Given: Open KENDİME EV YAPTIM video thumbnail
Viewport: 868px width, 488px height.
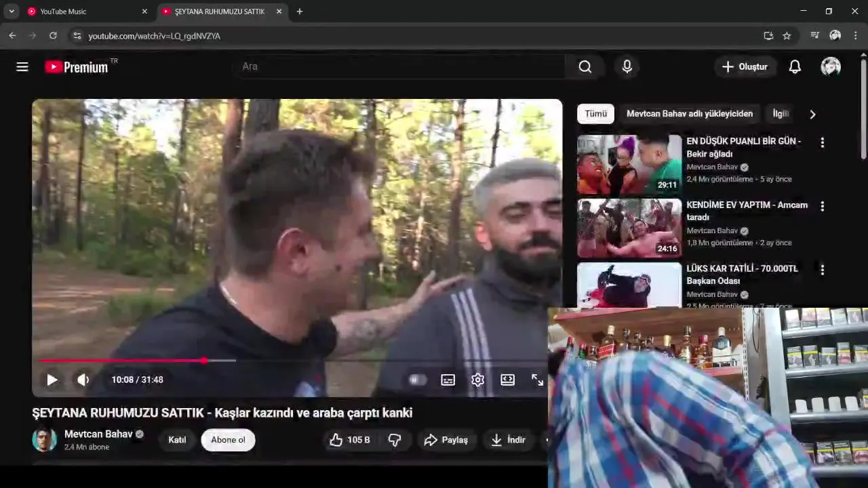Looking at the screenshot, I should pos(629,228).
